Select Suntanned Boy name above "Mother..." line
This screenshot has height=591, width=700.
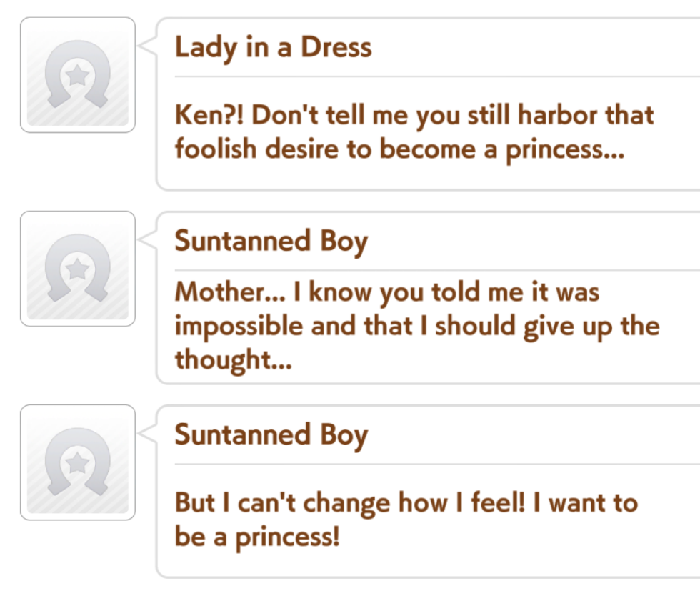[271, 242]
